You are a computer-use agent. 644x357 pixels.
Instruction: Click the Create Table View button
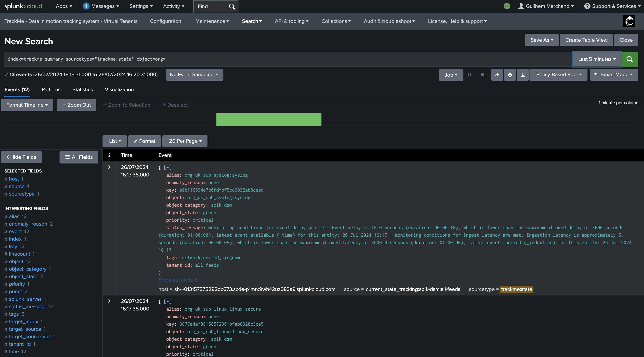(586, 40)
